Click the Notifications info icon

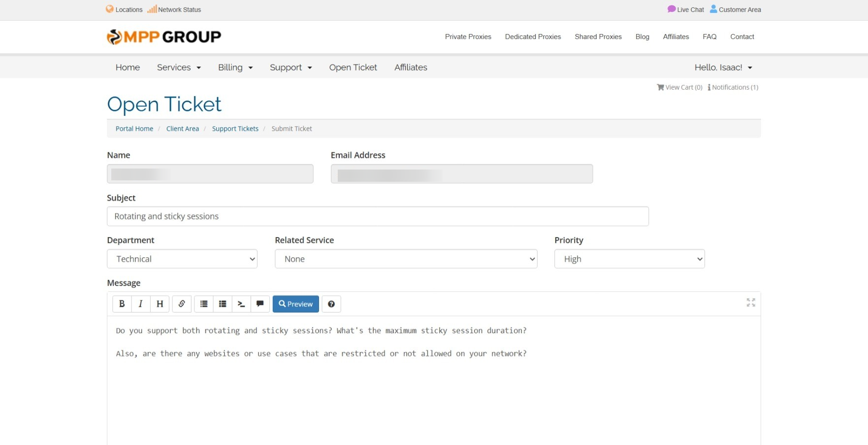pos(709,87)
